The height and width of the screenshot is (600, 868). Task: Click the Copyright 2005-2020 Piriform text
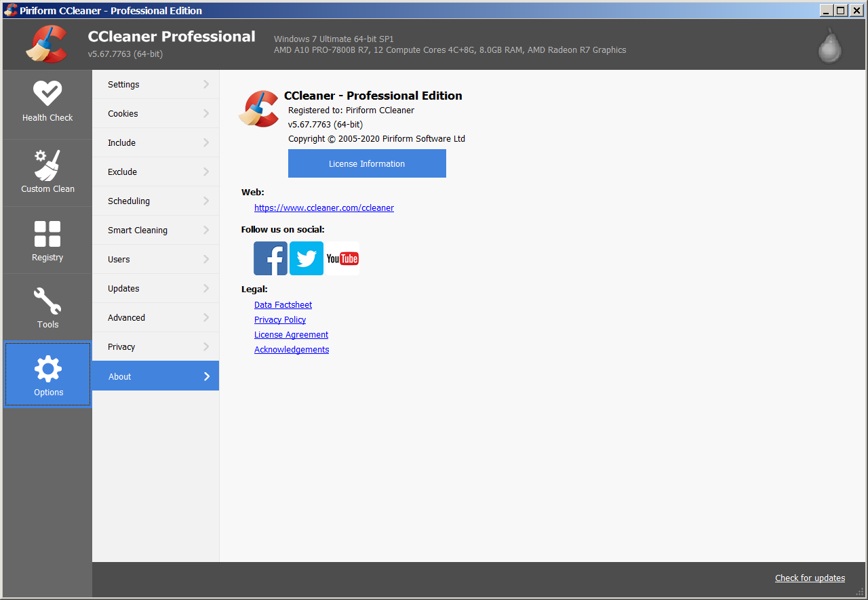[376, 139]
